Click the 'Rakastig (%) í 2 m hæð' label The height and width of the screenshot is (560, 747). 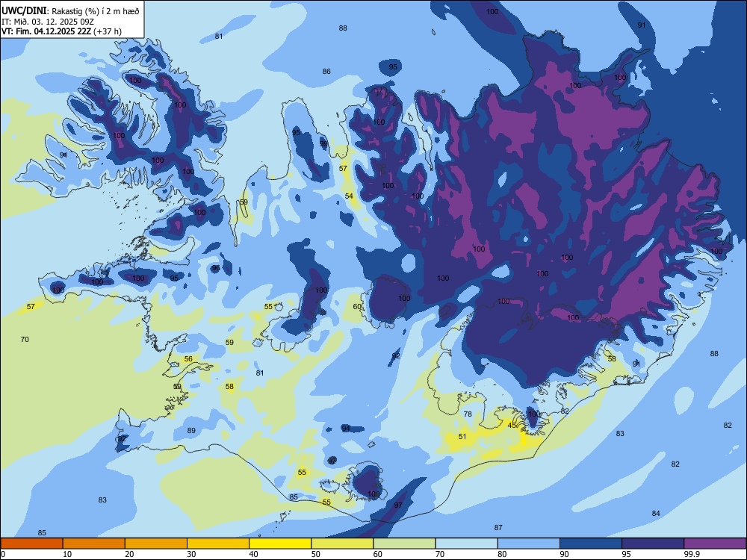coord(96,11)
